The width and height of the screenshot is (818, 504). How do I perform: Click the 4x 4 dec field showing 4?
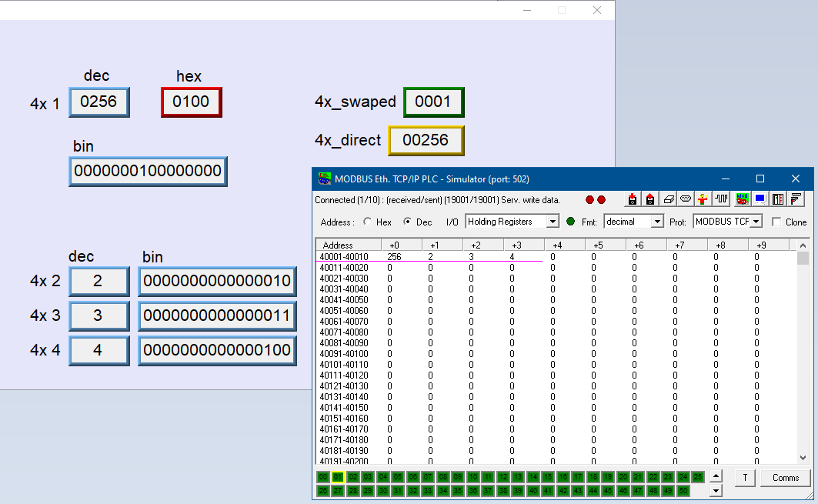coord(99,350)
